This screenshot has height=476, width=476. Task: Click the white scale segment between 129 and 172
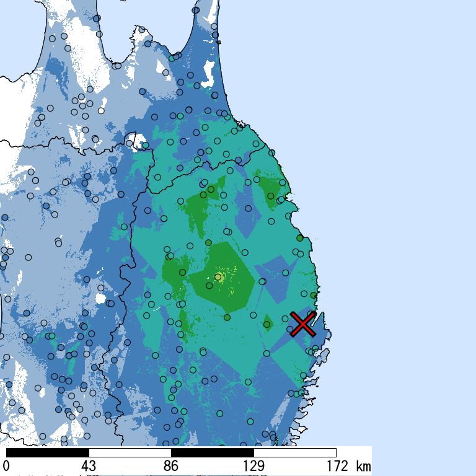pos(294,452)
